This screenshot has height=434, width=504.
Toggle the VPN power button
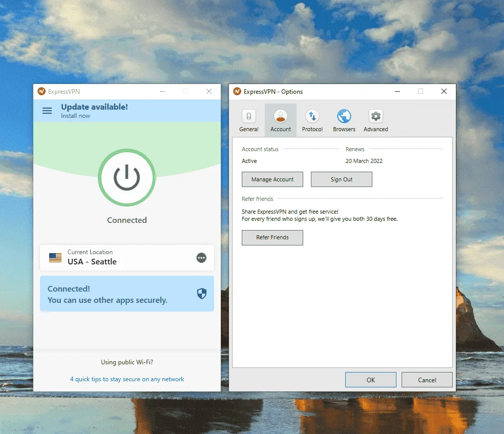[127, 177]
